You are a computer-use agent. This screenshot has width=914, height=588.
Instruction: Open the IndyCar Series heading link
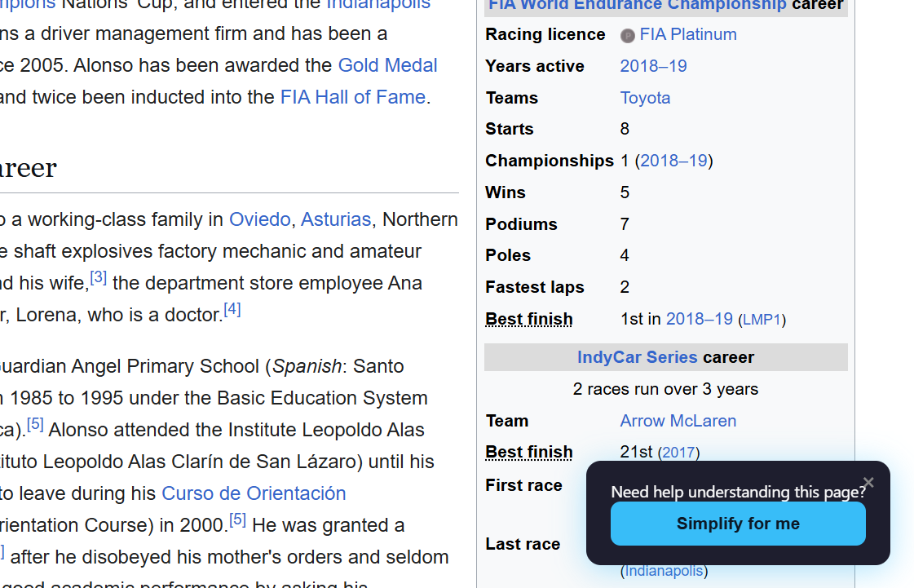pos(637,357)
